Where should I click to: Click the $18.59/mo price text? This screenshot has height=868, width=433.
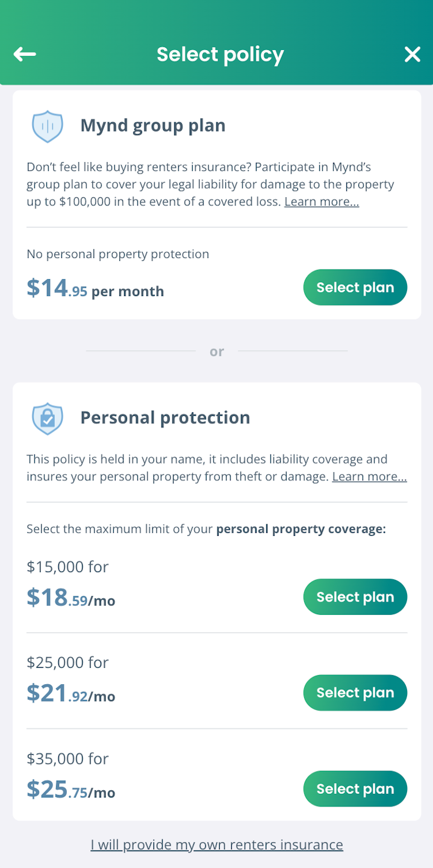[71, 598]
